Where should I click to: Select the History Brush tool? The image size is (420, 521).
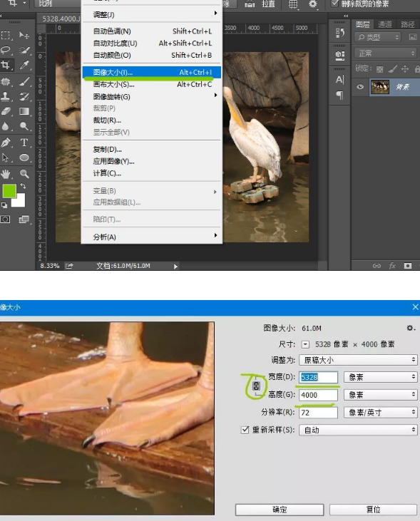(24, 96)
